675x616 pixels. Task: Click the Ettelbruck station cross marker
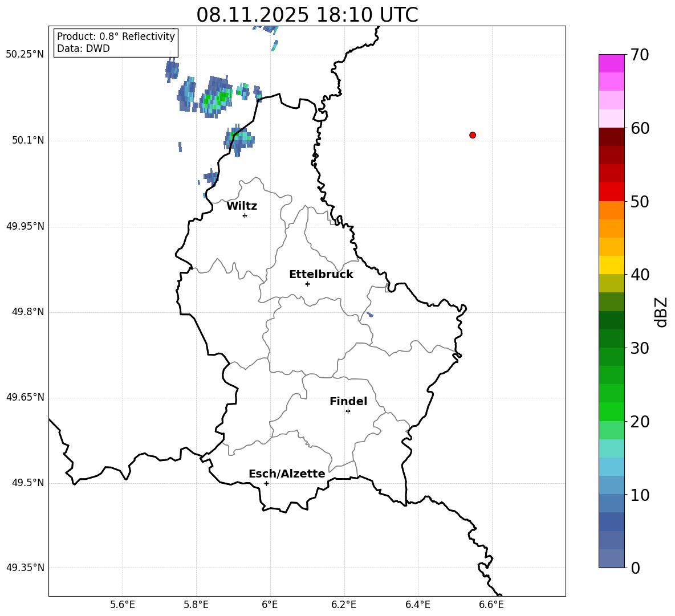[307, 284]
